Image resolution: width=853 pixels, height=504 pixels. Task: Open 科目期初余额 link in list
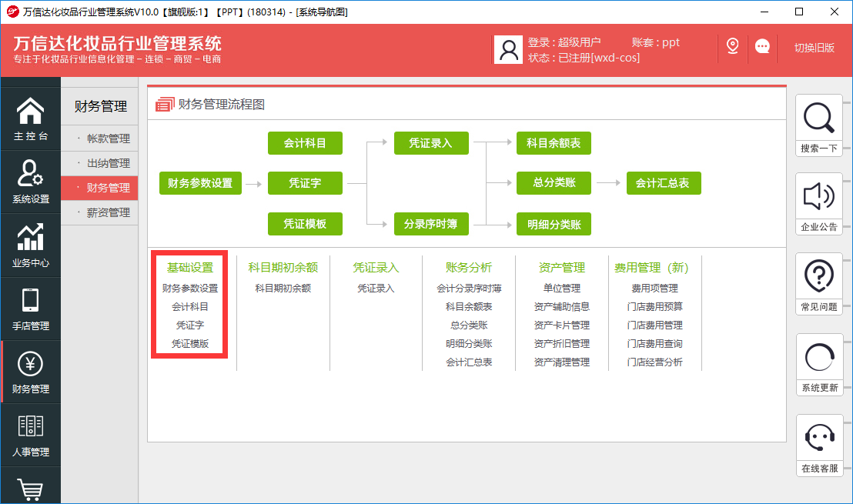pos(283,288)
